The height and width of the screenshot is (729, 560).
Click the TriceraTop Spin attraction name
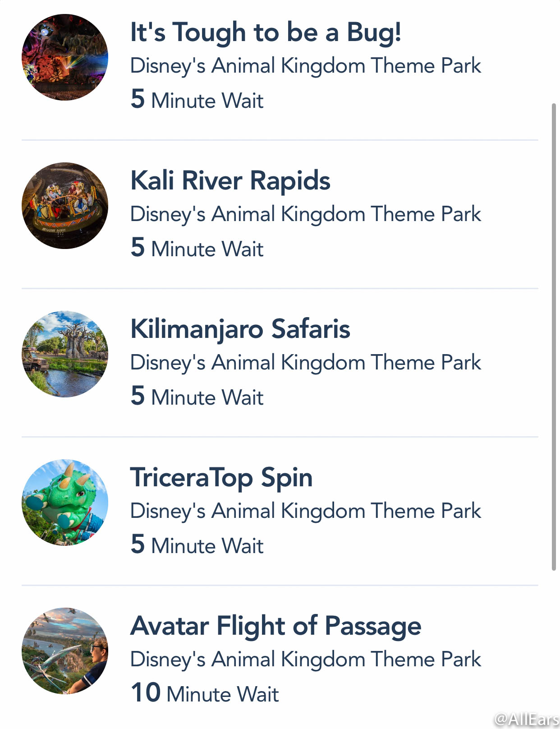point(221,478)
